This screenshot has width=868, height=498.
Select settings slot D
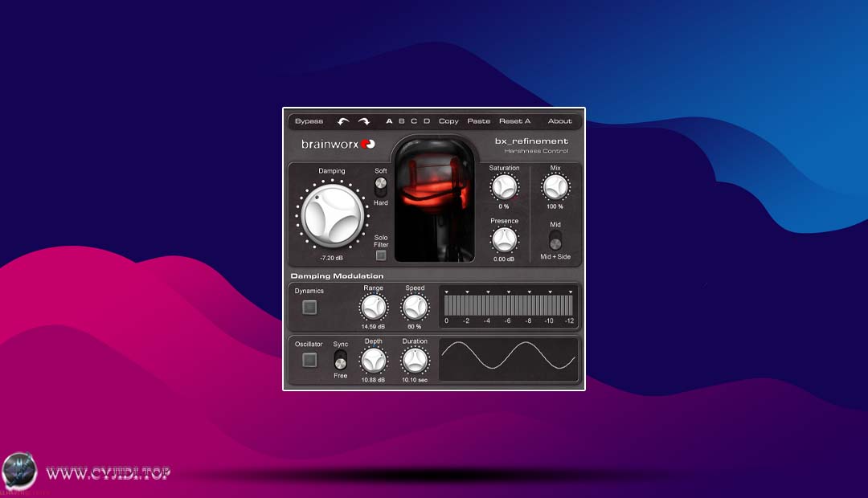[x=427, y=121]
